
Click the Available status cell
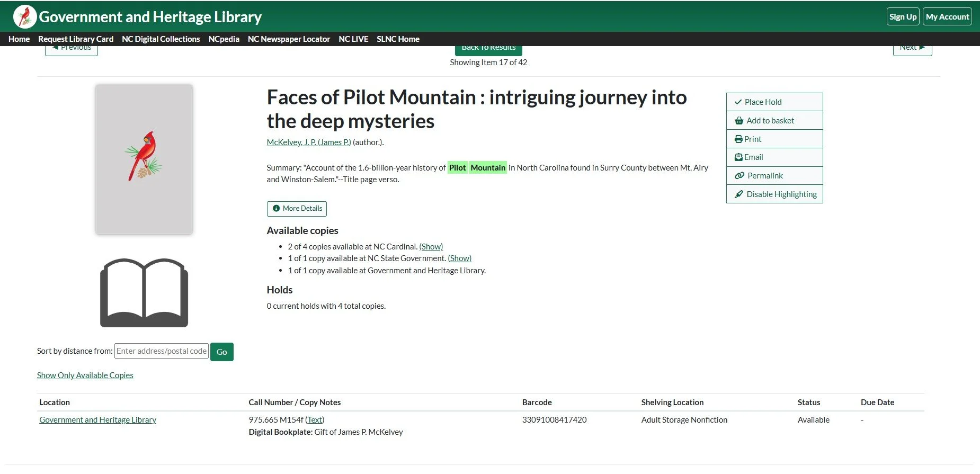pos(814,420)
